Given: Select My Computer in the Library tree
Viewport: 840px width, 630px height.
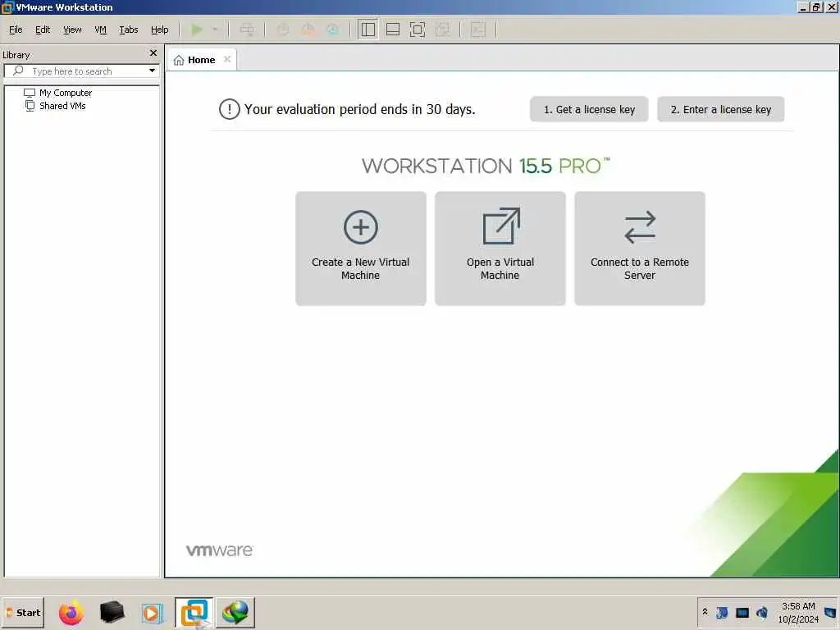Looking at the screenshot, I should tap(58, 93).
